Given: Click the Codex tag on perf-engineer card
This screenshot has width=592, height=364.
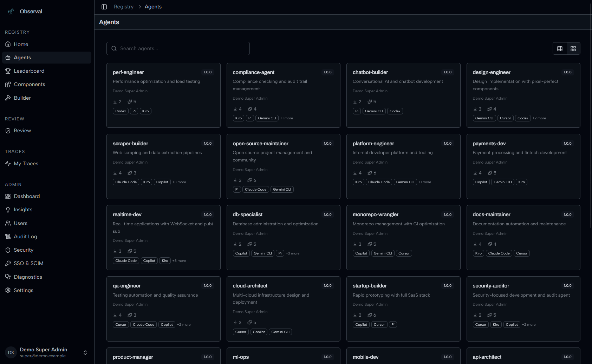Looking at the screenshot, I should coord(121,111).
